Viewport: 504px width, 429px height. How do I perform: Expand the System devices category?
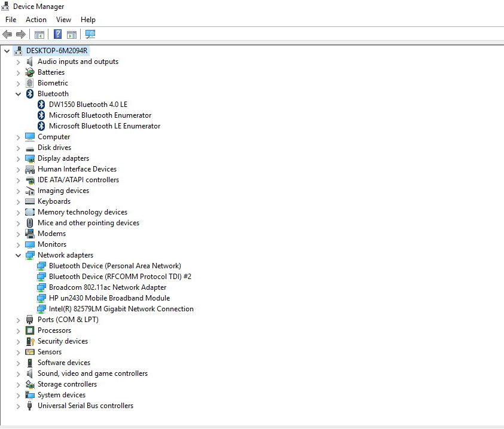[x=19, y=396]
